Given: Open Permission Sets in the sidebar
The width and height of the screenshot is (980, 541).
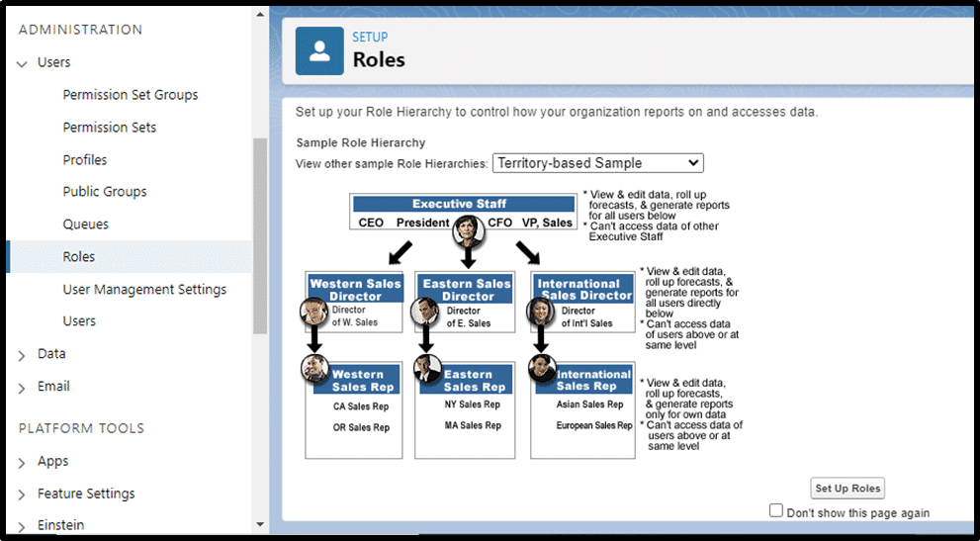Looking at the screenshot, I should (x=109, y=128).
